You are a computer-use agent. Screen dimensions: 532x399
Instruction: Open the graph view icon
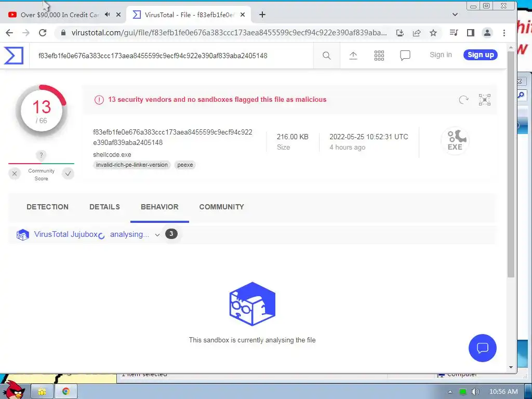click(x=485, y=100)
